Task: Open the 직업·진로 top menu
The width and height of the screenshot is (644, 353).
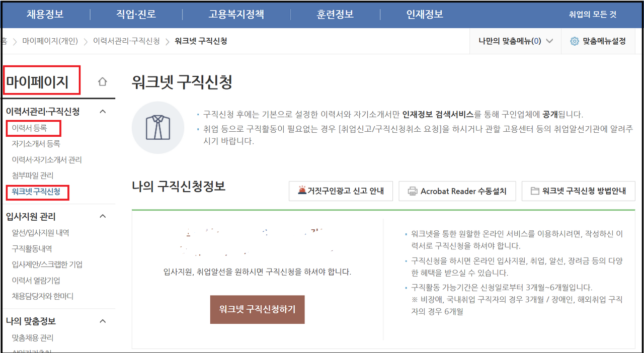Action: pos(136,14)
